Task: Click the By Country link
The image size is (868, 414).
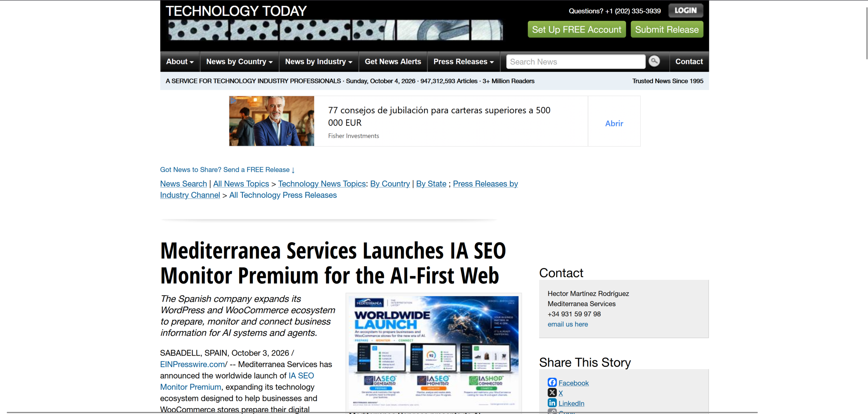Action: (x=390, y=184)
